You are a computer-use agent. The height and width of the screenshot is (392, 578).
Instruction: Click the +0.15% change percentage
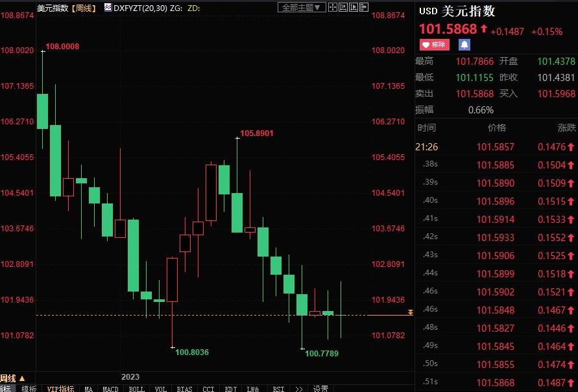click(547, 32)
